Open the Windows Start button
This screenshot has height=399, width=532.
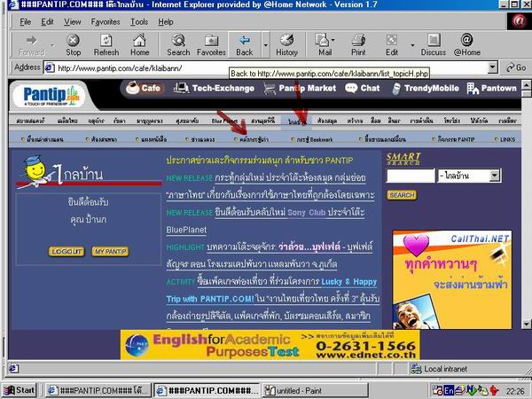[x=19, y=390]
